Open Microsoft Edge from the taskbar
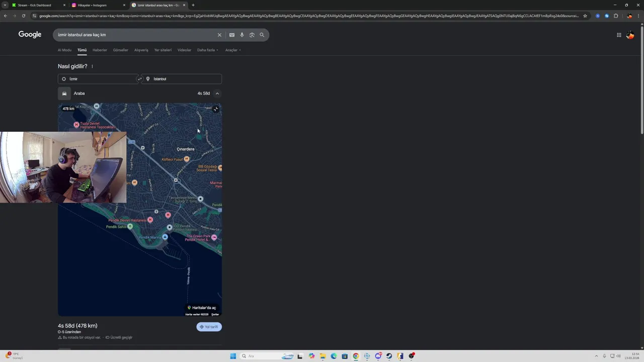644x362 pixels. pyautogui.click(x=334, y=356)
